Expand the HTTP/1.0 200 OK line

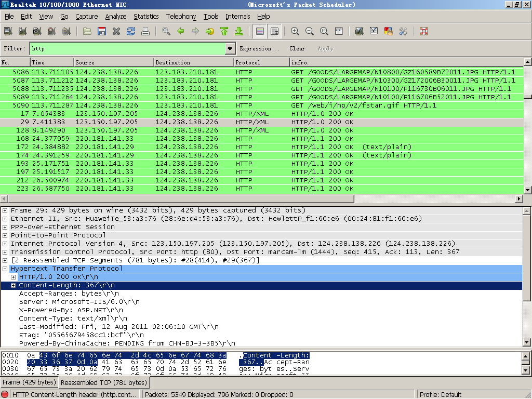(13, 277)
